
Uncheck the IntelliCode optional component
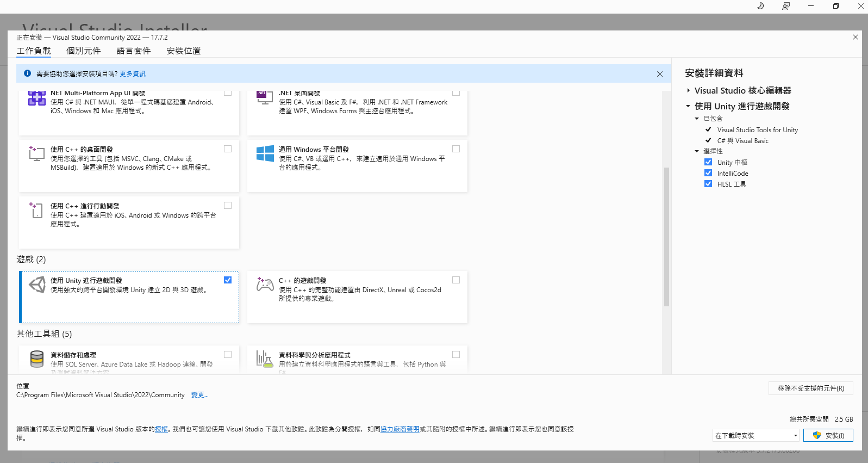click(x=708, y=173)
